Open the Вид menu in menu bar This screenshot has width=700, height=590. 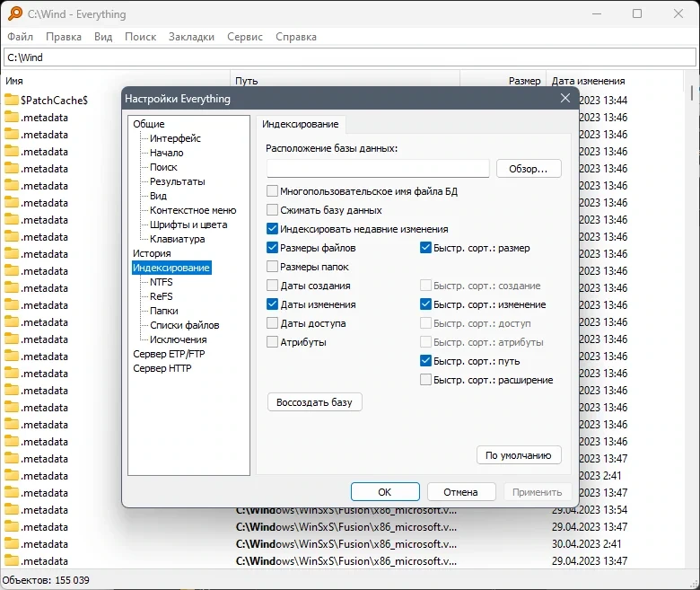coord(103,37)
